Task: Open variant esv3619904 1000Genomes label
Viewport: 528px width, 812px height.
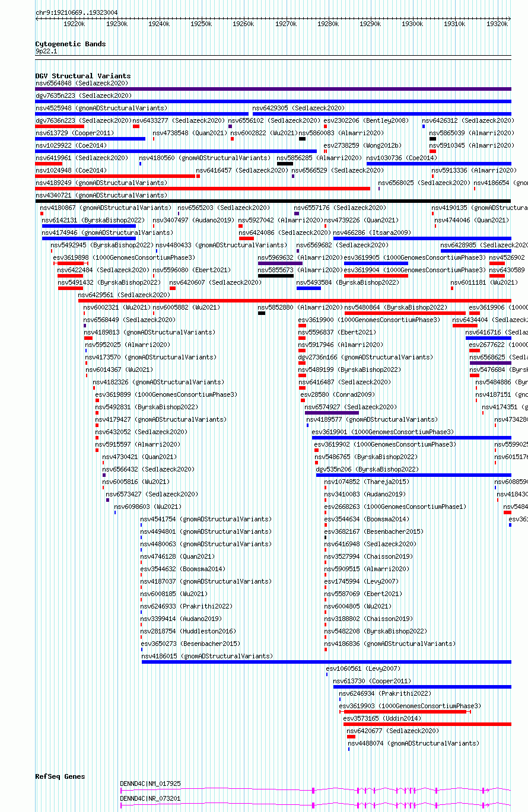Action: coord(415,270)
